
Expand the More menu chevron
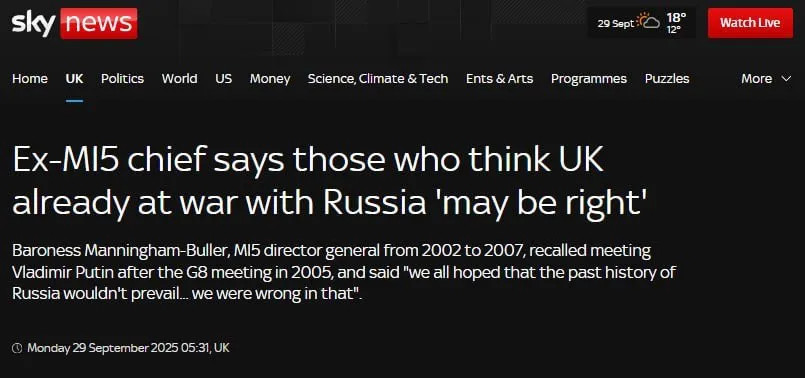point(786,79)
